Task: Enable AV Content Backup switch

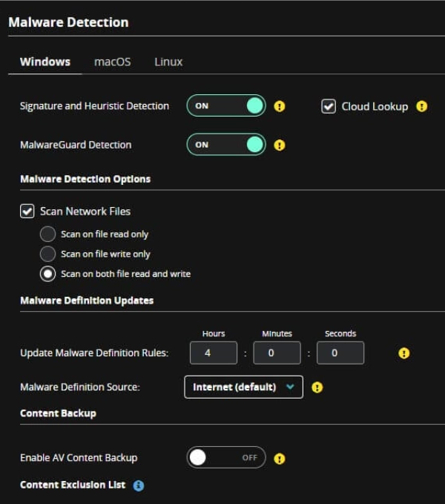Action: pos(226,457)
